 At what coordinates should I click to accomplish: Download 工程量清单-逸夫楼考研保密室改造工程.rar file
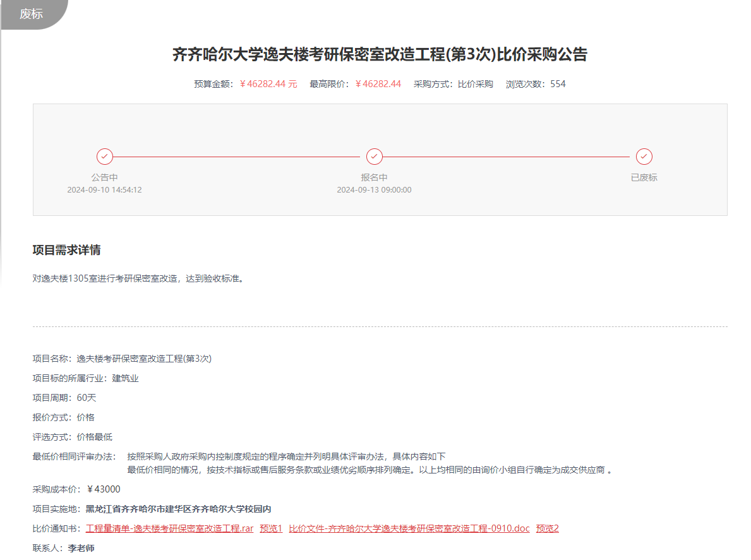169,528
